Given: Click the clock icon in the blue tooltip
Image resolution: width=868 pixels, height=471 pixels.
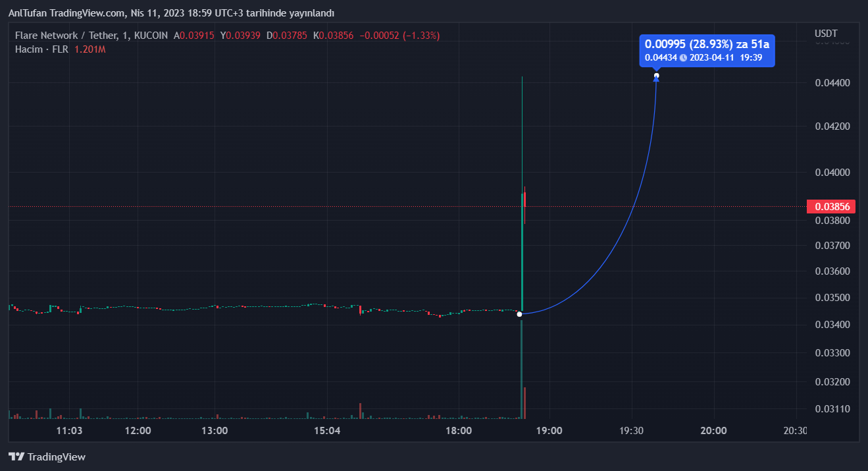Looking at the screenshot, I should (x=683, y=57).
